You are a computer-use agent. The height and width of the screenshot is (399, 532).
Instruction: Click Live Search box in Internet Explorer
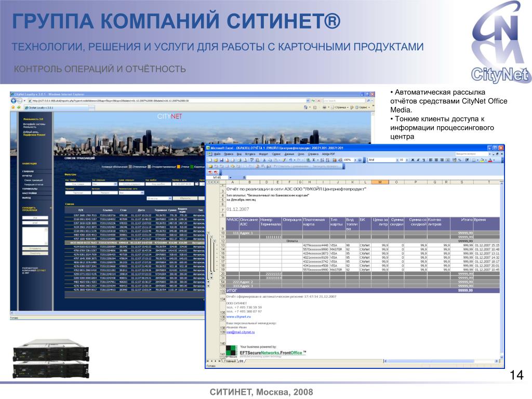(x=344, y=101)
